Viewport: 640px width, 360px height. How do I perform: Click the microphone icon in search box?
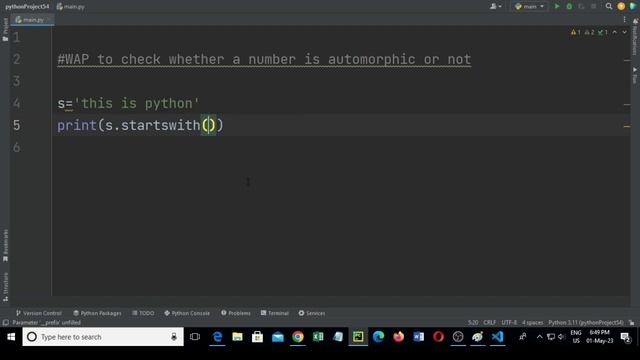coord(174,337)
